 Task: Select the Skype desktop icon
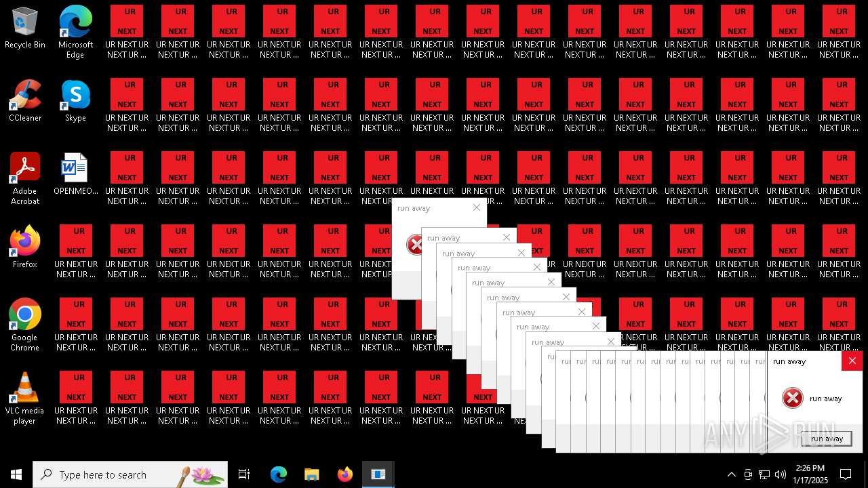pyautogui.click(x=75, y=101)
